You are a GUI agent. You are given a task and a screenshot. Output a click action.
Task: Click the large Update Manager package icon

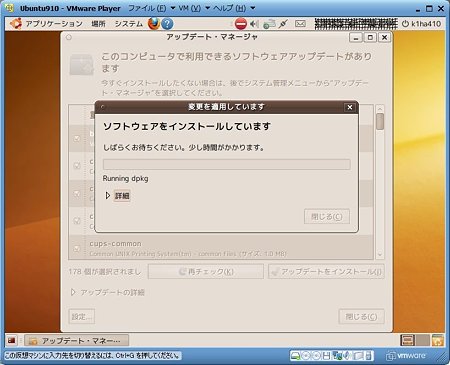[x=82, y=65]
